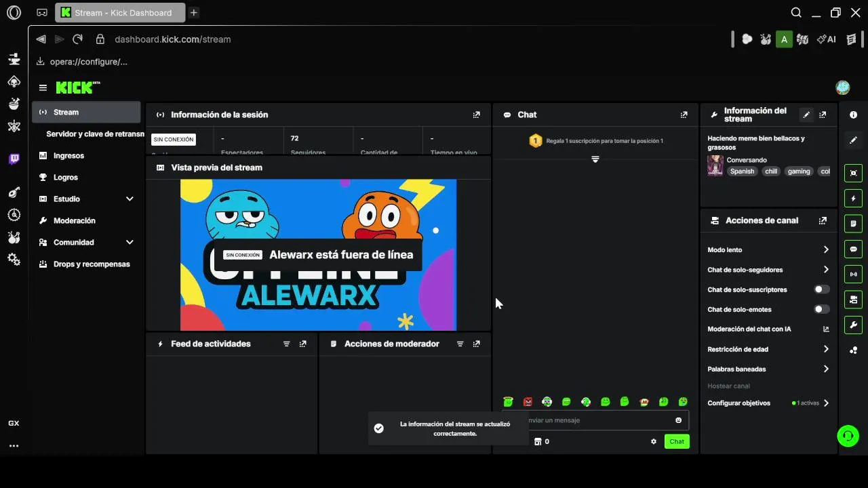Click the address bar URL
Viewport: 868px width, 488px height.
click(173, 39)
